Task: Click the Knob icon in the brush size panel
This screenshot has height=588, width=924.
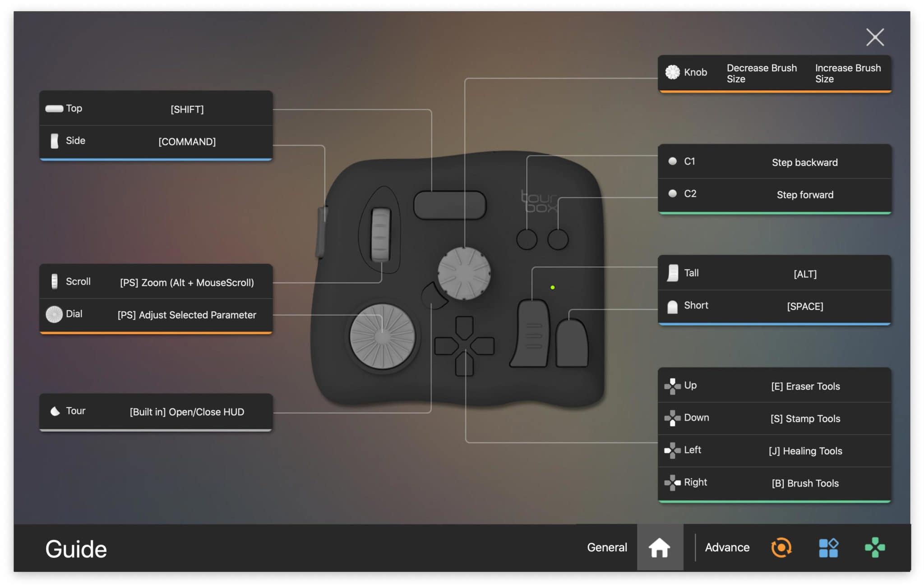Action: [672, 72]
